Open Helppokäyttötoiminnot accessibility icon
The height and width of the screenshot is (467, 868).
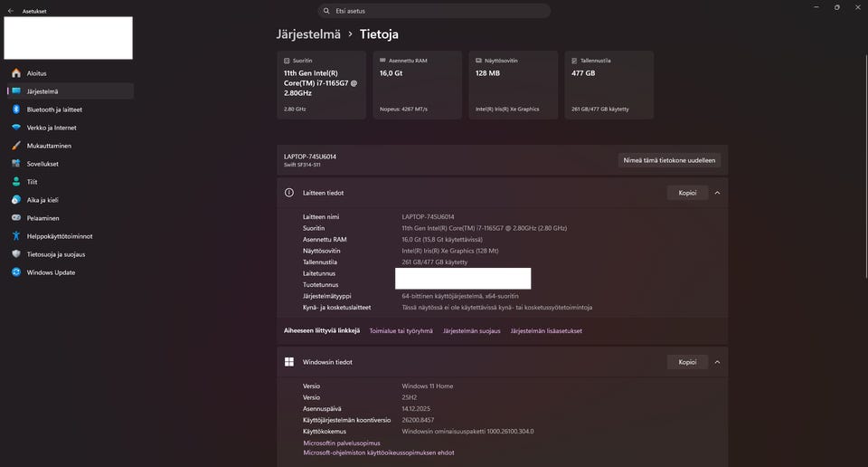coord(16,236)
